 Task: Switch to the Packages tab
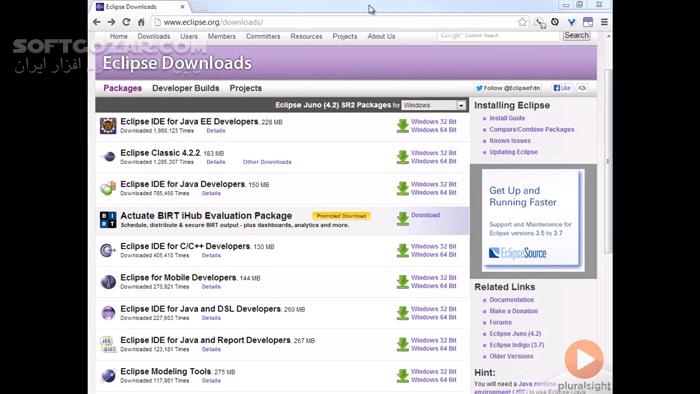(x=122, y=88)
